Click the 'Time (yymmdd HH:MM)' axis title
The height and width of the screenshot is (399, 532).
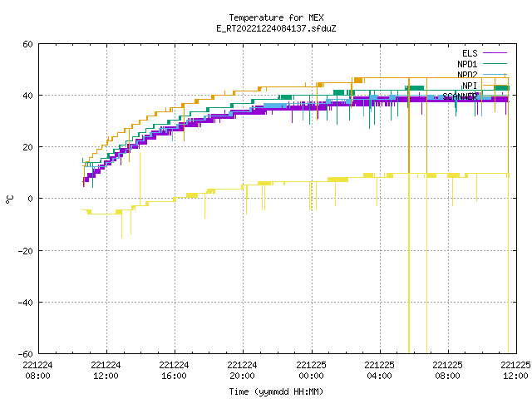tap(276, 392)
